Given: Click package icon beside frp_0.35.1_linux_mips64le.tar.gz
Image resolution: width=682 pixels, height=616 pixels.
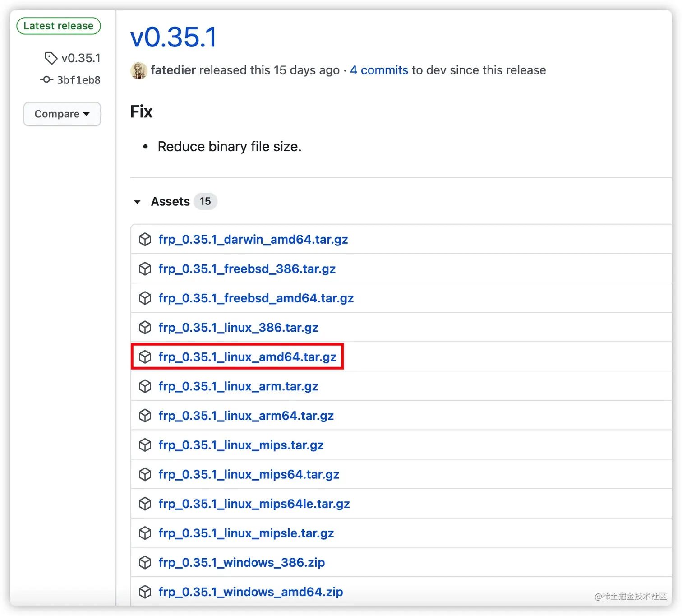Looking at the screenshot, I should point(145,503).
